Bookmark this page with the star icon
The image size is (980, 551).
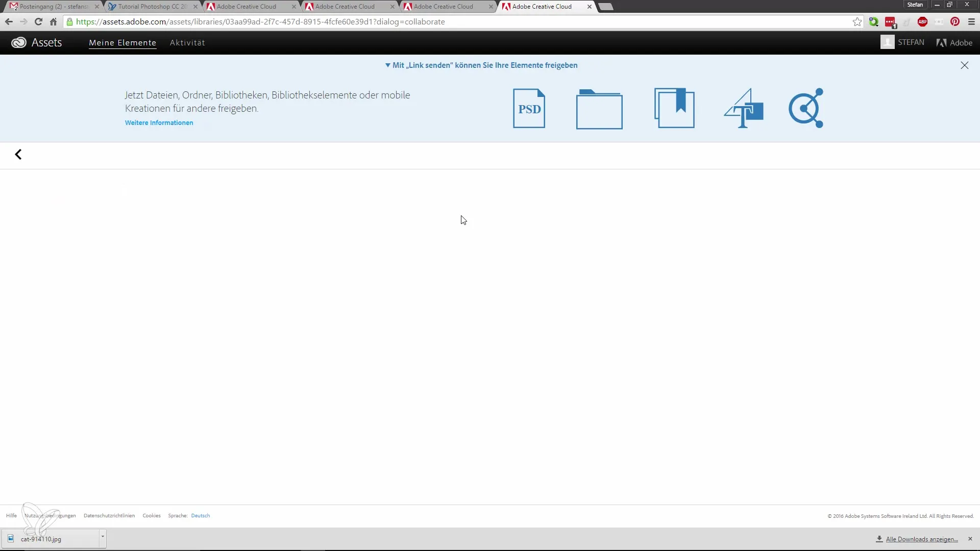coord(857,22)
